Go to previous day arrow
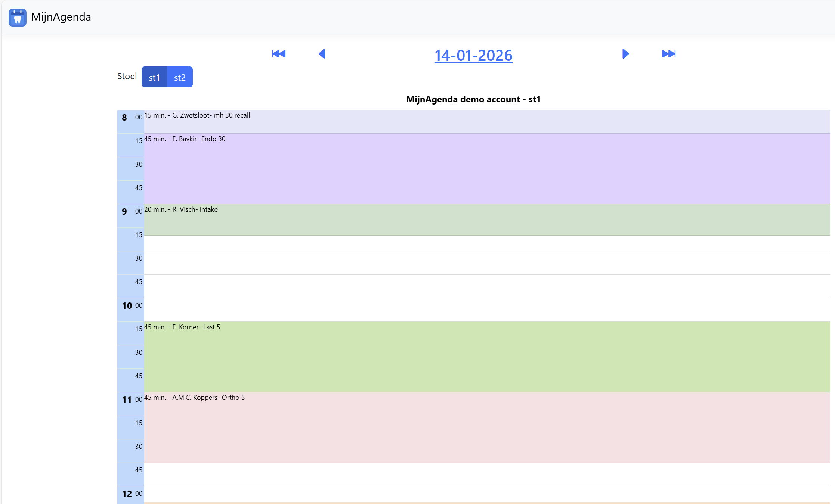Image resolution: width=835 pixels, height=504 pixels. click(322, 54)
